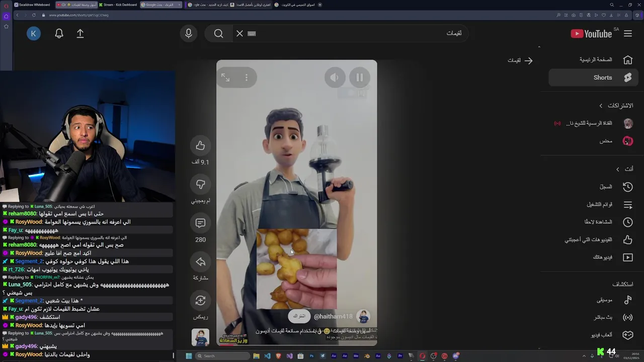
Task: Open the Brave browser taskbar icon
Action: (x=278, y=356)
